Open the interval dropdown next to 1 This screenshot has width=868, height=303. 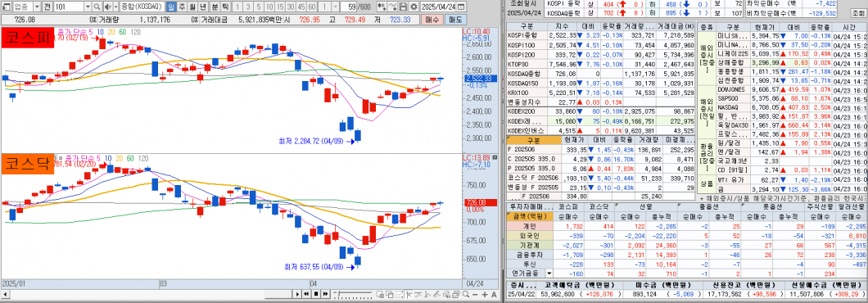[336, 7]
